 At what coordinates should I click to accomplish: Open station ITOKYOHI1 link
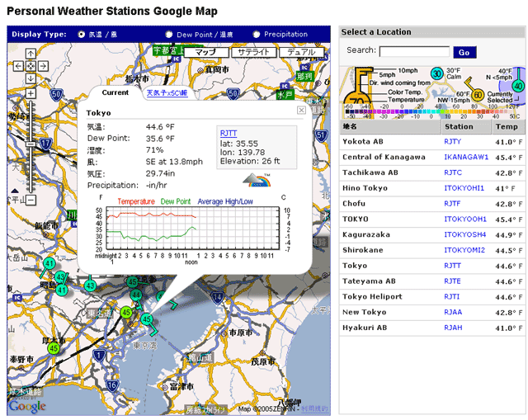click(x=464, y=188)
